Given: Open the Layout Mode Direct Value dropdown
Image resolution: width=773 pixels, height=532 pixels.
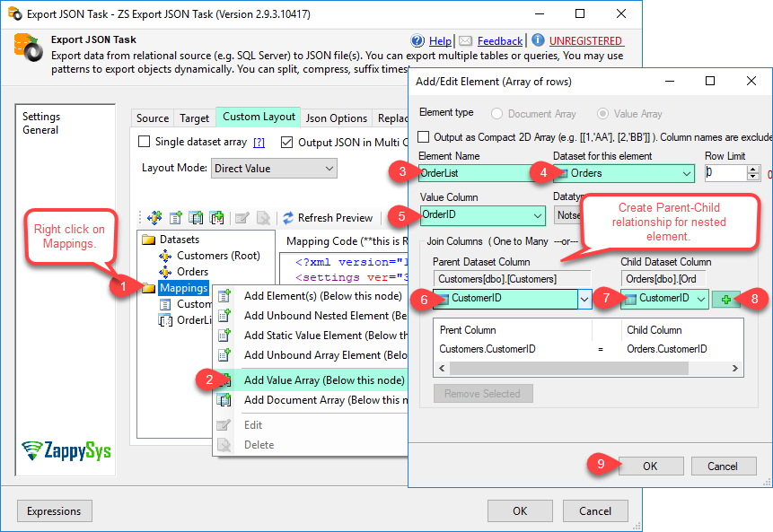Looking at the screenshot, I should point(274,169).
